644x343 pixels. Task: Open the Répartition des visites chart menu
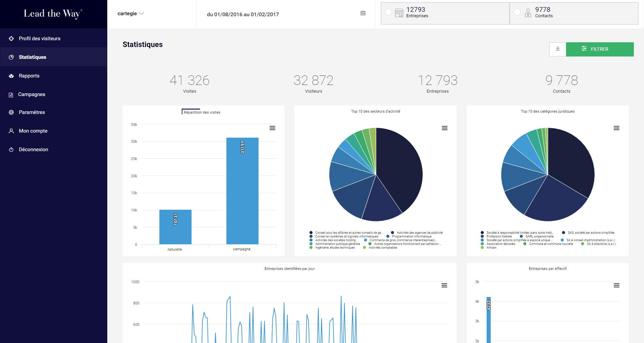(272, 128)
